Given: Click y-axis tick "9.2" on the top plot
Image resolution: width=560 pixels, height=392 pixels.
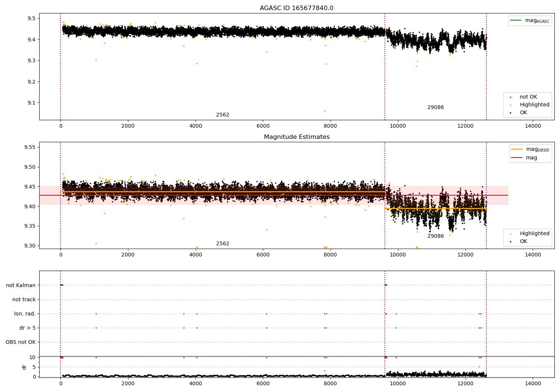Looking at the screenshot, I should pyautogui.click(x=32, y=82).
